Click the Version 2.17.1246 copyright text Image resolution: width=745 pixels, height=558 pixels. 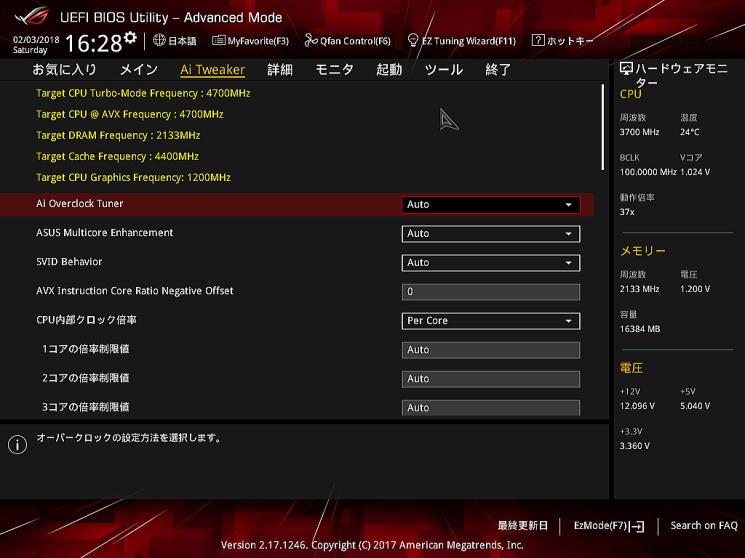click(372, 545)
